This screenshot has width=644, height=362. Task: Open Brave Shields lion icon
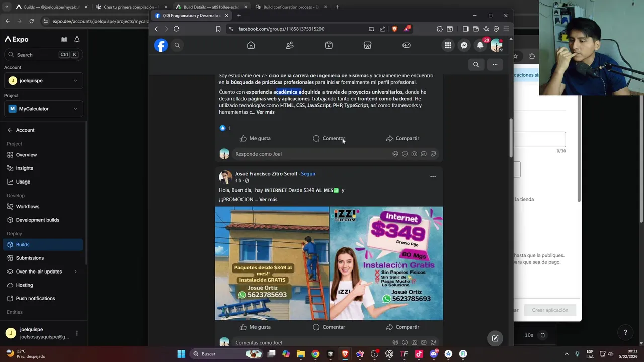pyautogui.click(x=394, y=29)
